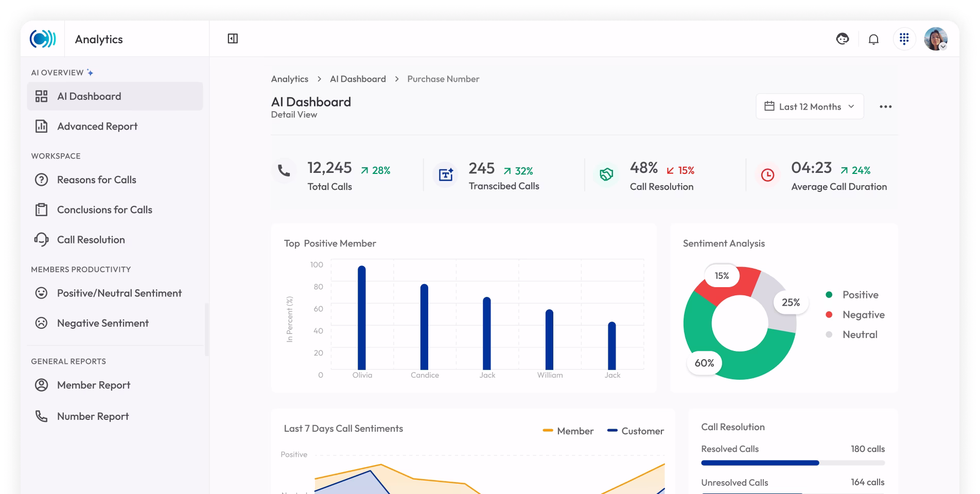Click the AI Dashboard grid icon
Screen dimensions: 980x494
click(41, 96)
